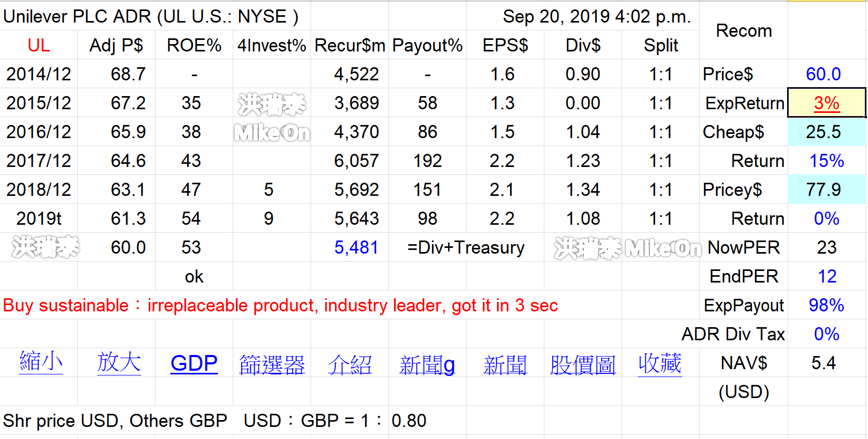
Task: Click the Div$ column header
Action: click(583, 45)
